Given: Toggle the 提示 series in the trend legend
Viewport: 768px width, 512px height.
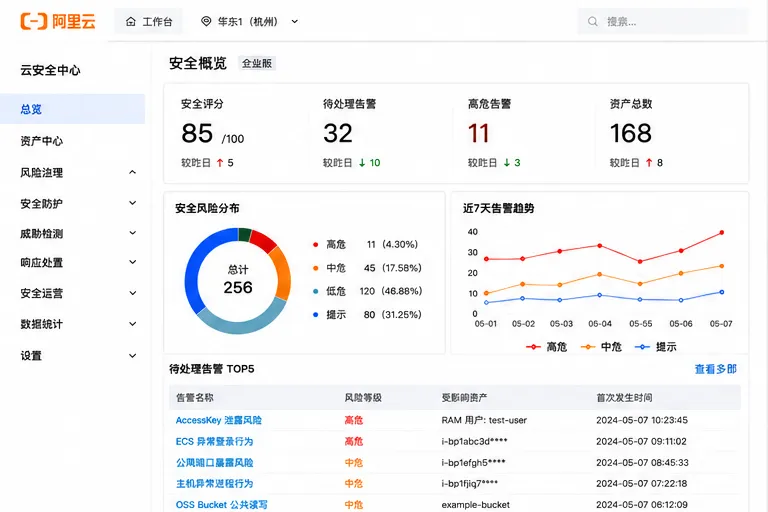Looking at the screenshot, I should pyautogui.click(x=655, y=347).
